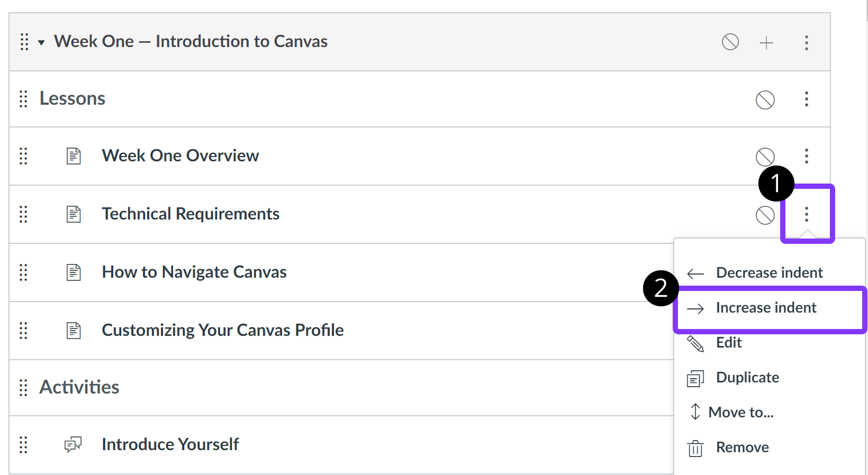The width and height of the screenshot is (868, 475).
Task: Publish the Lessons text header
Action: (x=765, y=100)
